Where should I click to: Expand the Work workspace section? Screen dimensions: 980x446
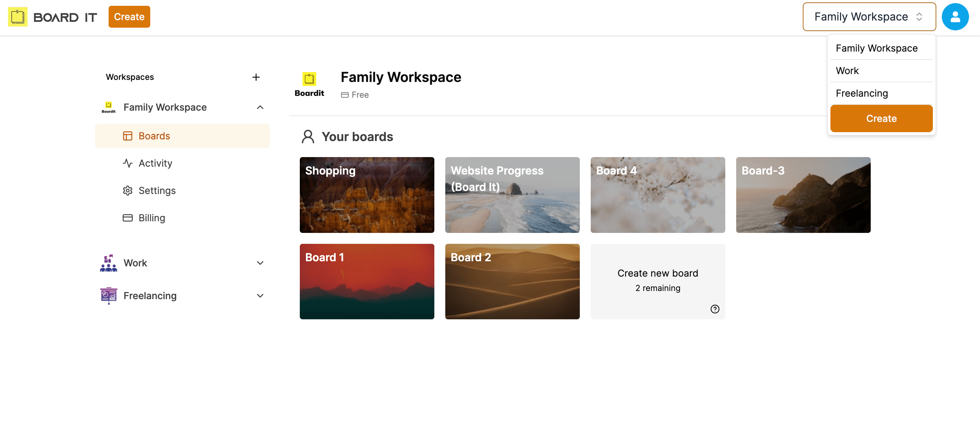[x=260, y=263]
